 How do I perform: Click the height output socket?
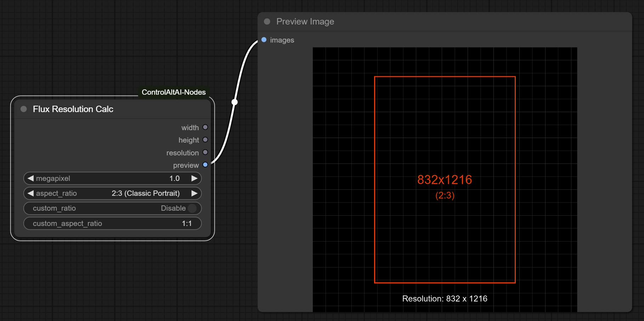point(205,140)
